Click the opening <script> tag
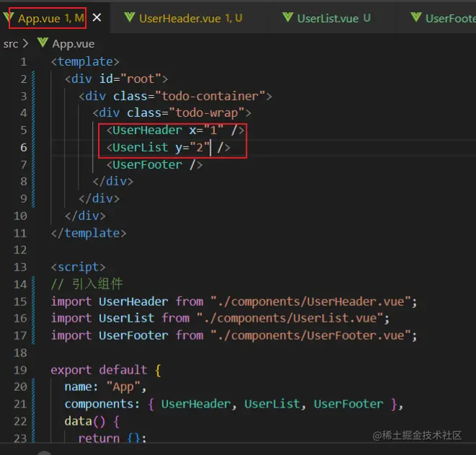 tap(78, 267)
